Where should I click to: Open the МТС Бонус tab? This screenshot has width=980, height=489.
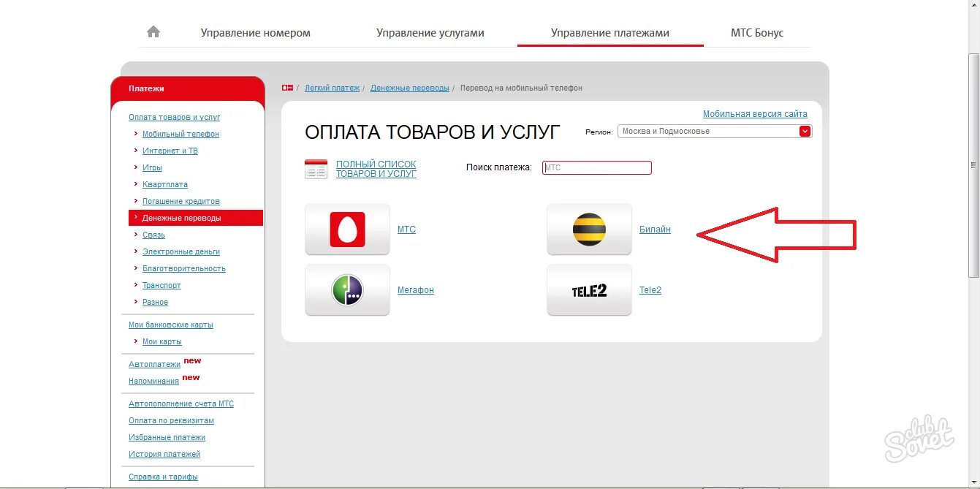pos(757,33)
